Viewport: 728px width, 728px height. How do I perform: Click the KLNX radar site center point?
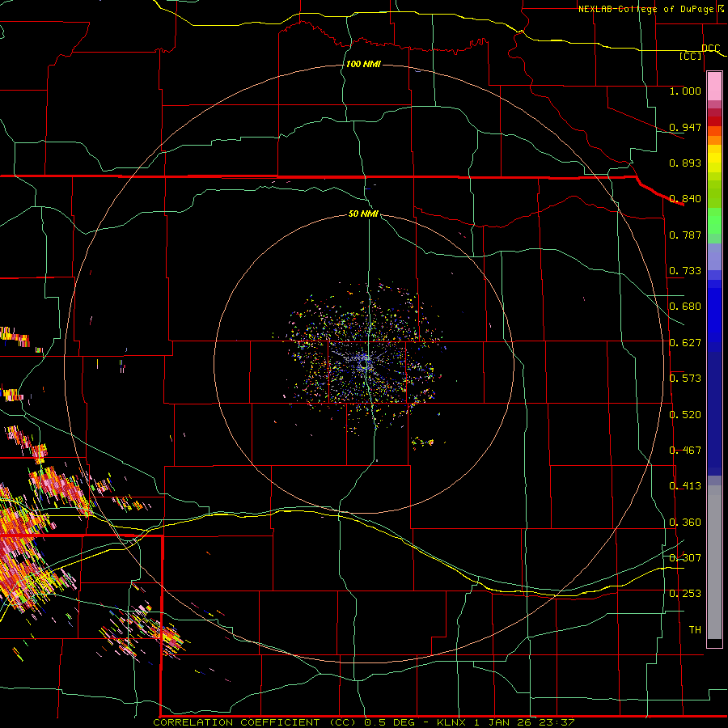365,366
